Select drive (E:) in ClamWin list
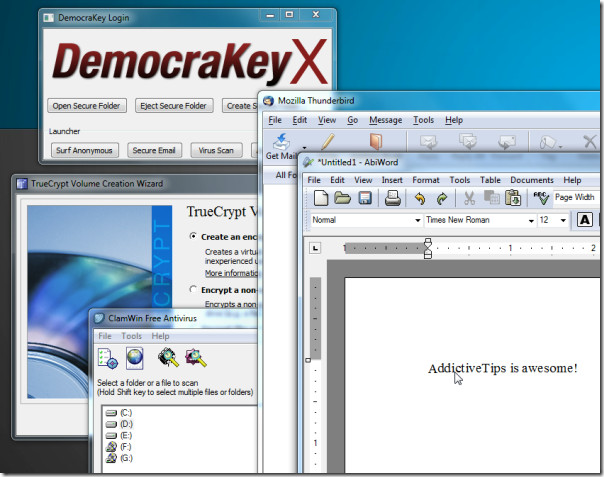The image size is (604, 477). (119, 435)
